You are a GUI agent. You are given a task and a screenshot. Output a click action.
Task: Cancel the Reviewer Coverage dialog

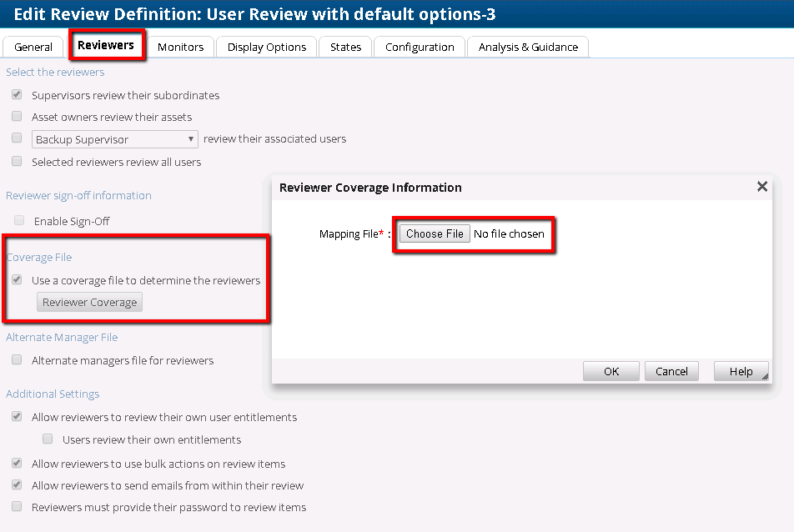tap(671, 371)
